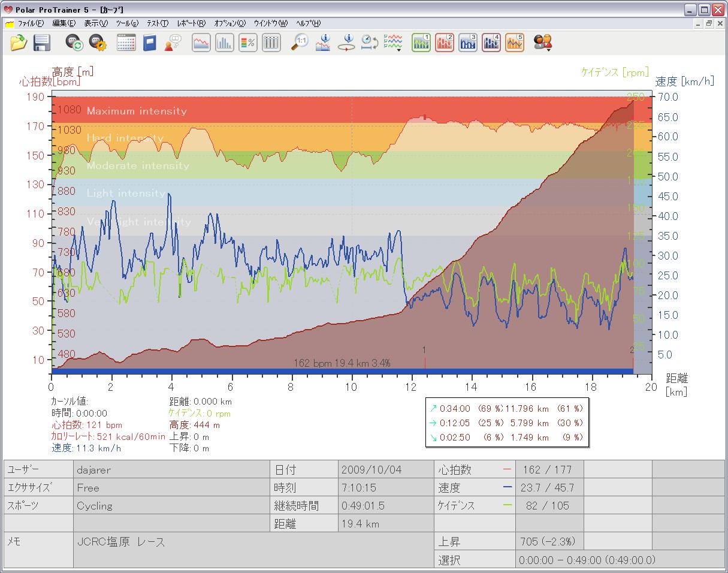Click the date value 2009/10/04
This screenshot has height=573, width=728.
point(386,469)
